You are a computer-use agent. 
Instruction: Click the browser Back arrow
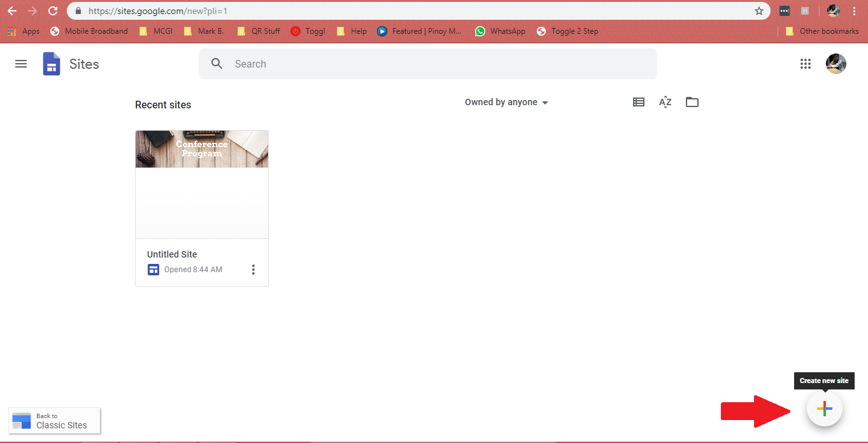point(12,11)
